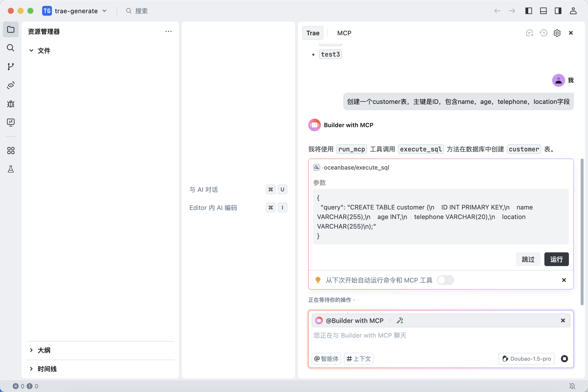Click the Testing flask icon

[11, 169]
